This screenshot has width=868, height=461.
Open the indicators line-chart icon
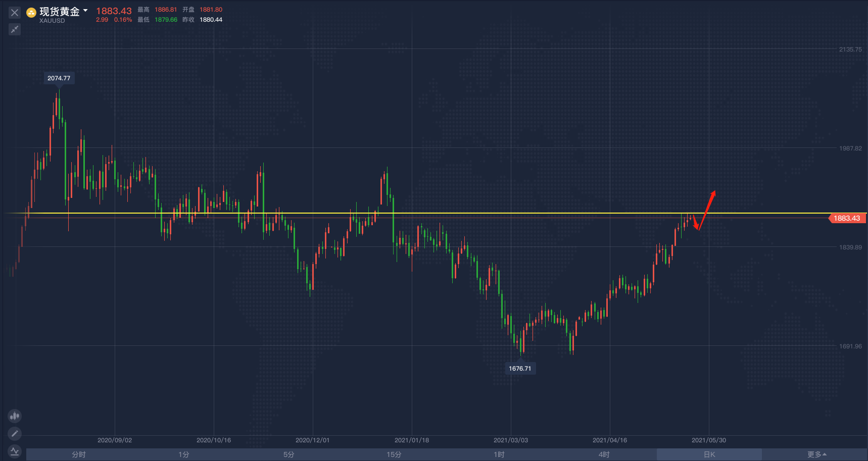pos(15,451)
